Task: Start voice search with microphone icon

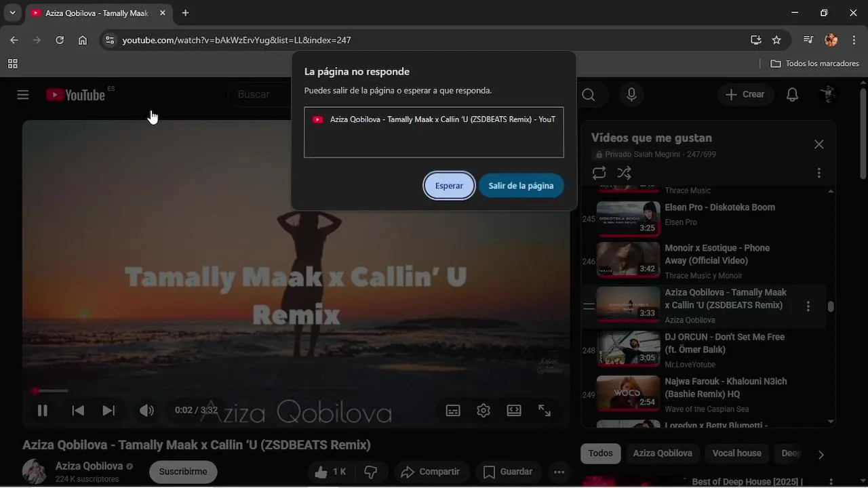Action: (x=631, y=95)
